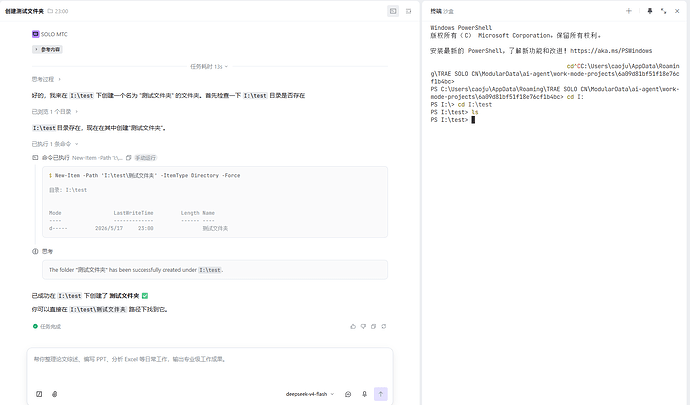Give a thumbs up to the response

353,327
